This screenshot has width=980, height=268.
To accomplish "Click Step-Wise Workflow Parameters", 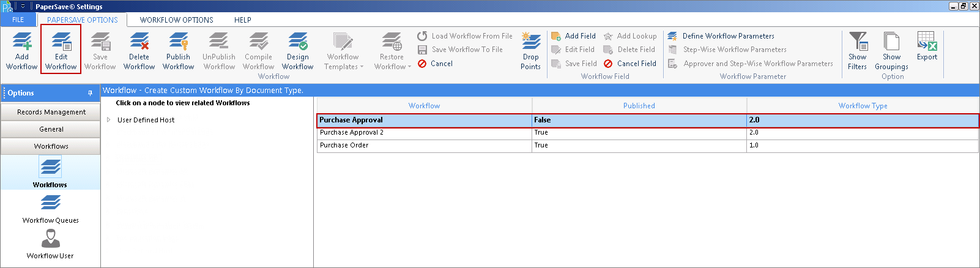I will (x=727, y=50).
